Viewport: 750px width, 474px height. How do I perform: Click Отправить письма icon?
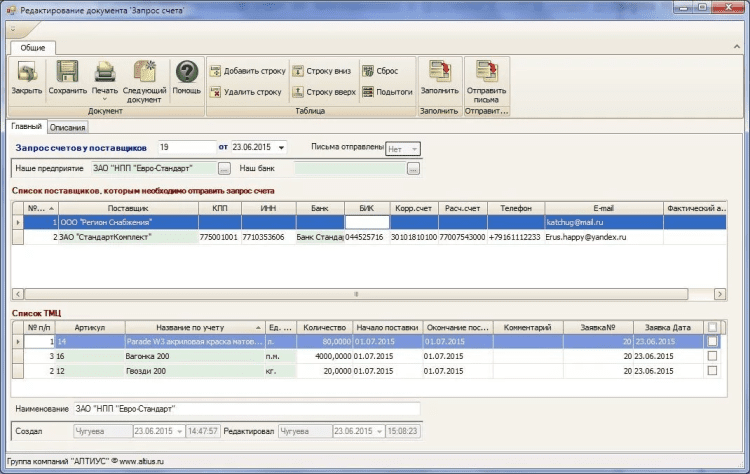pos(486,73)
